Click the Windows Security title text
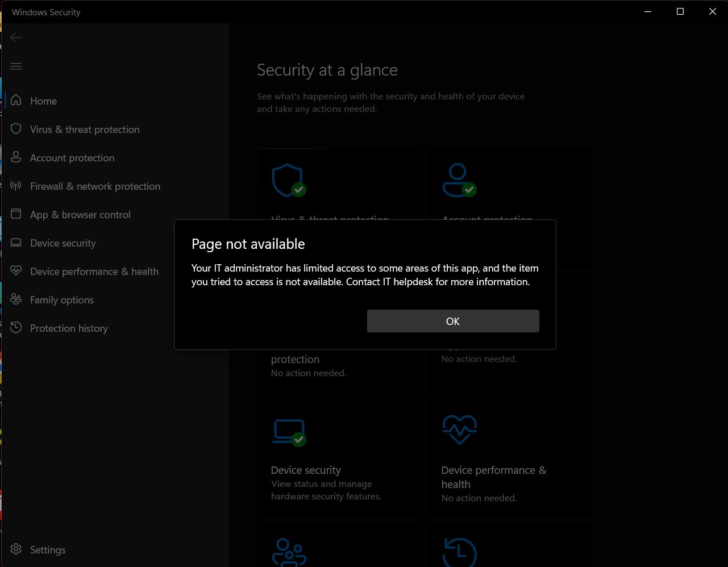Screen dimensions: 728x567 pyautogui.click(x=46, y=12)
